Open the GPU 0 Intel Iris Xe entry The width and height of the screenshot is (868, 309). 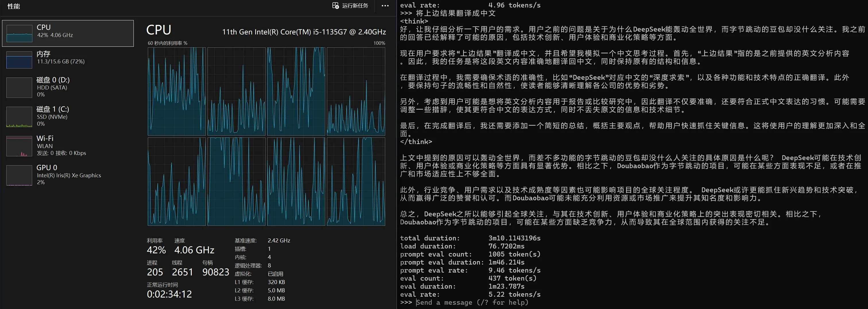68,176
